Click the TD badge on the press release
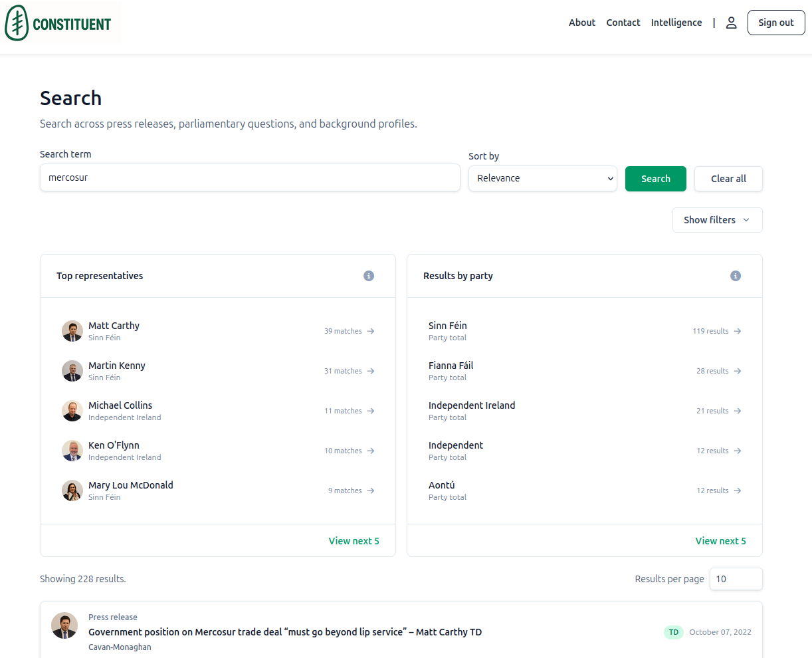 (673, 632)
